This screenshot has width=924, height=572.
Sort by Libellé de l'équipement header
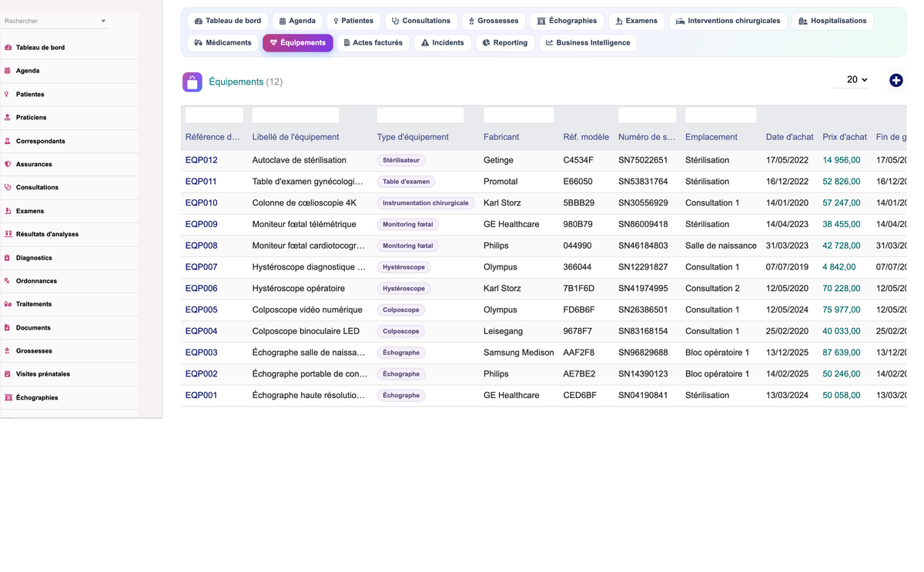(x=296, y=137)
